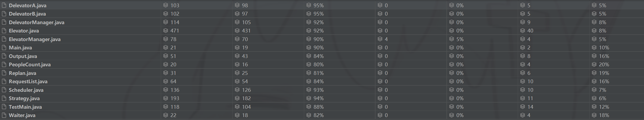The image size is (644, 120).
Task: Select Output.java in the file list
Action: tap(23, 56)
